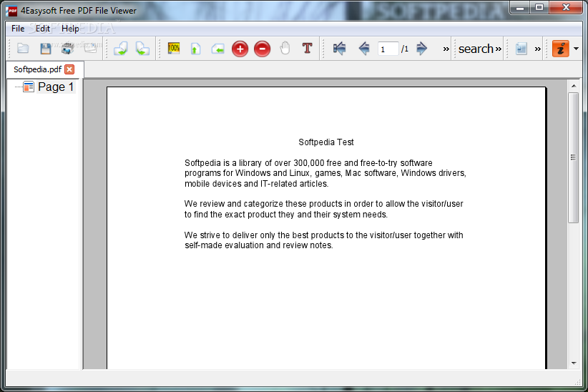Image resolution: width=588 pixels, height=392 pixels.
Task: Click the Print icon
Action: [67, 49]
